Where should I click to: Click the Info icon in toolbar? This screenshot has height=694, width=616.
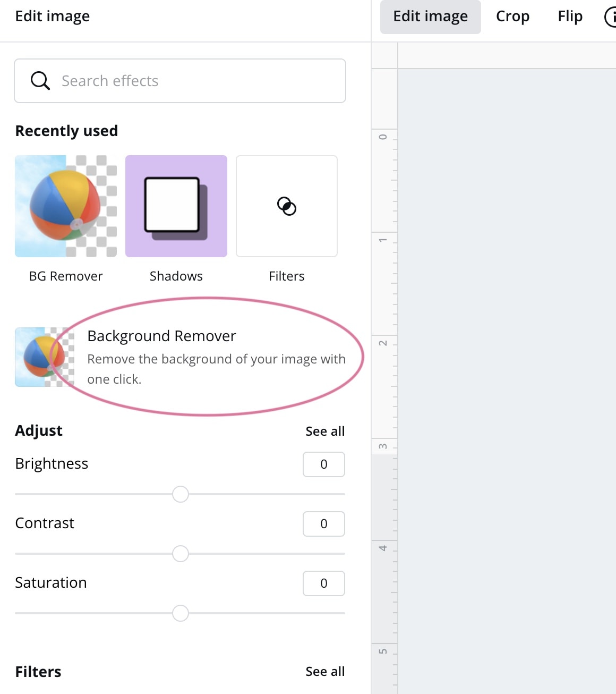pos(611,16)
